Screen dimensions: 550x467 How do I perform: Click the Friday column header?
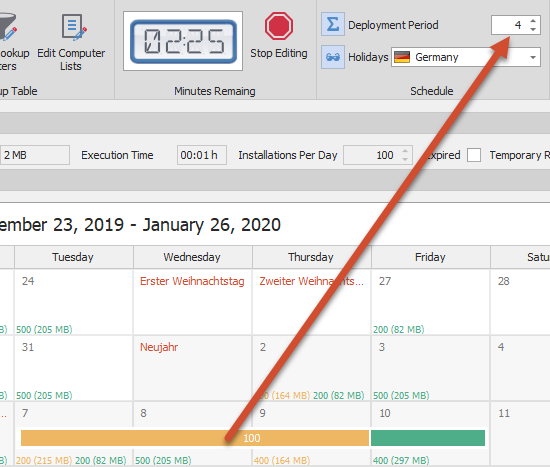430,257
